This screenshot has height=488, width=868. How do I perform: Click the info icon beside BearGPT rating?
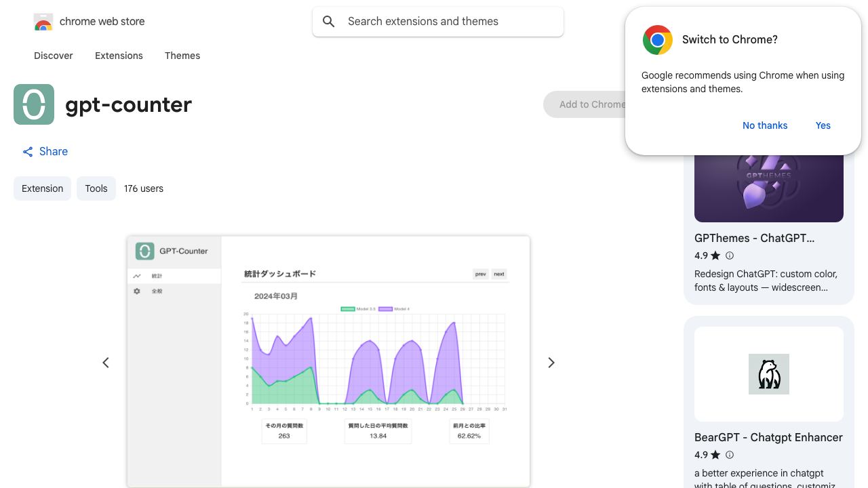pyautogui.click(x=730, y=455)
